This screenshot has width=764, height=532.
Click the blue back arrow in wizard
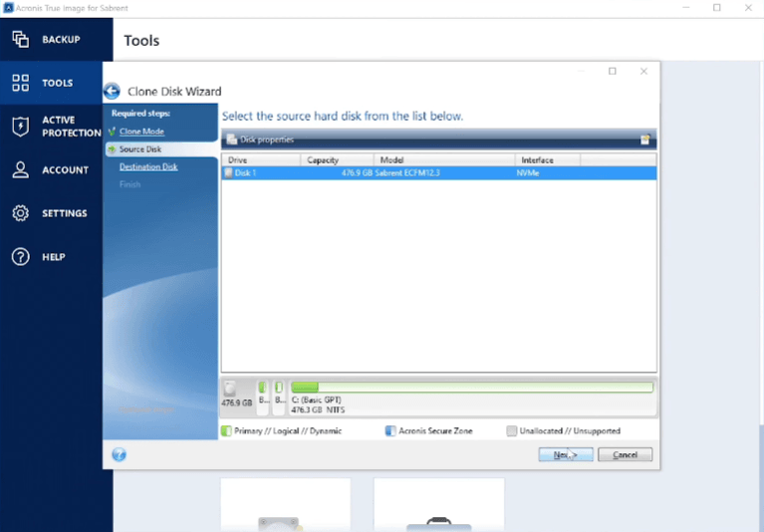[x=113, y=91]
